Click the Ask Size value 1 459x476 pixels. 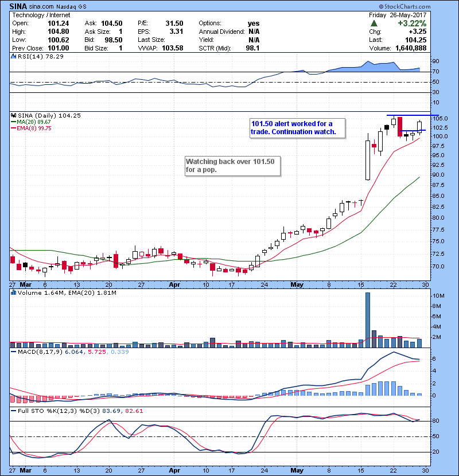pyautogui.click(x=120, y=32)
